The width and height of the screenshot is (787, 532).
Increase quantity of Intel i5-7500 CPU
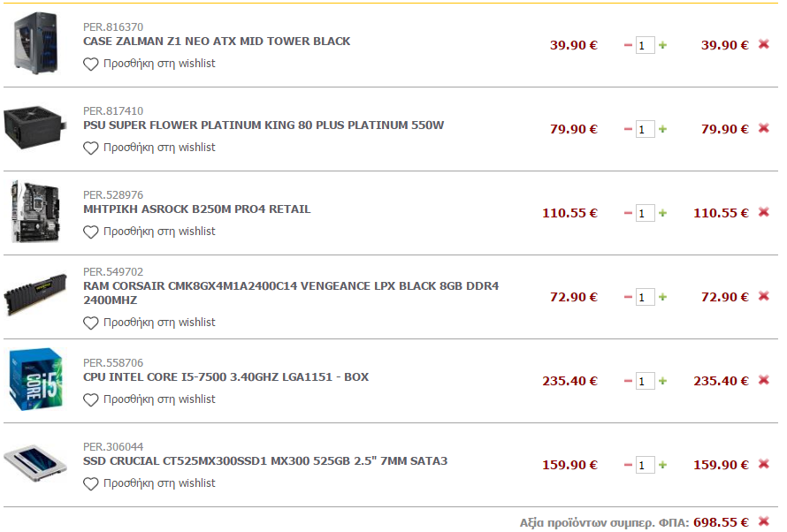point(662,381)
